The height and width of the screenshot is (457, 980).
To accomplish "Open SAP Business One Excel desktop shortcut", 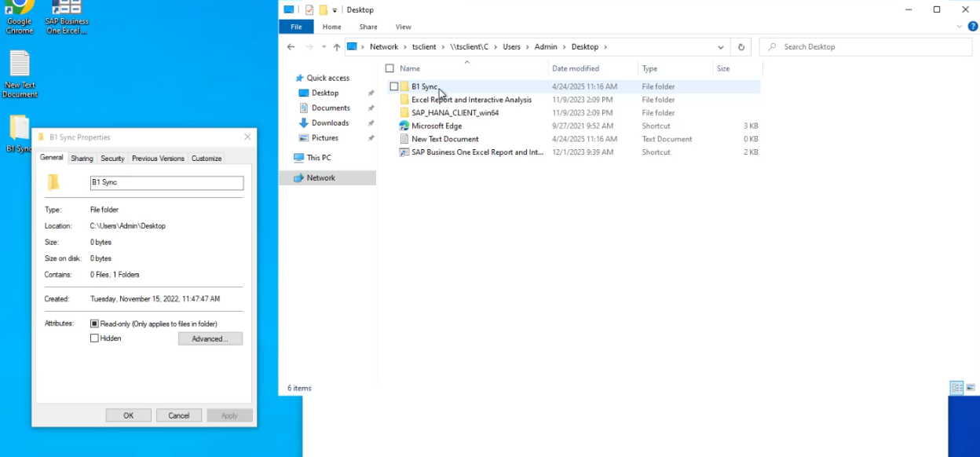I will [67, 16].
